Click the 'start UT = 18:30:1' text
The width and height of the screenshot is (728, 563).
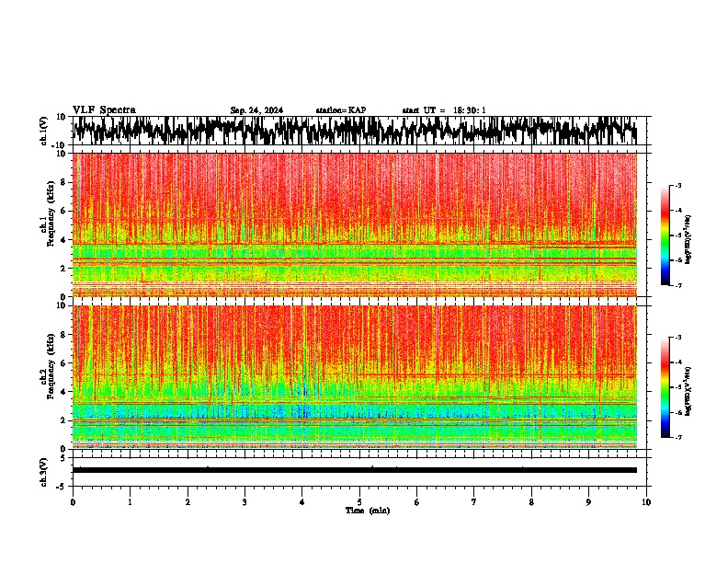point(444,110)
